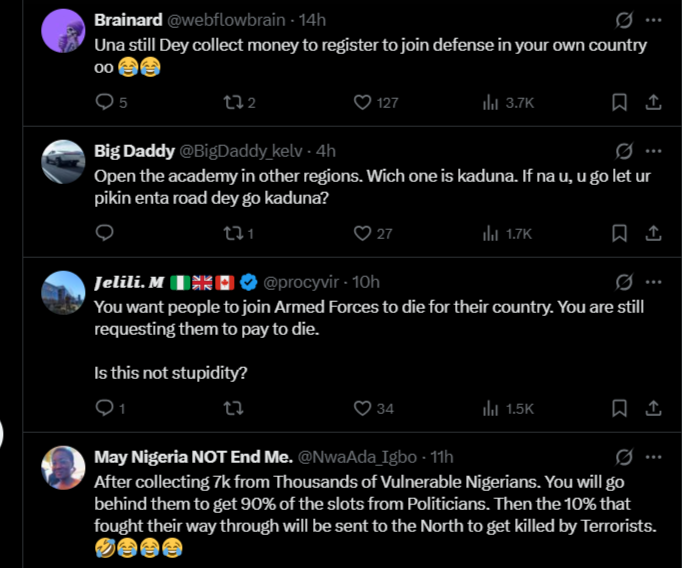This screenshot has width=682, height=568.
Task: Click Big Daddy's profile avatar
Action: (63, 160)
